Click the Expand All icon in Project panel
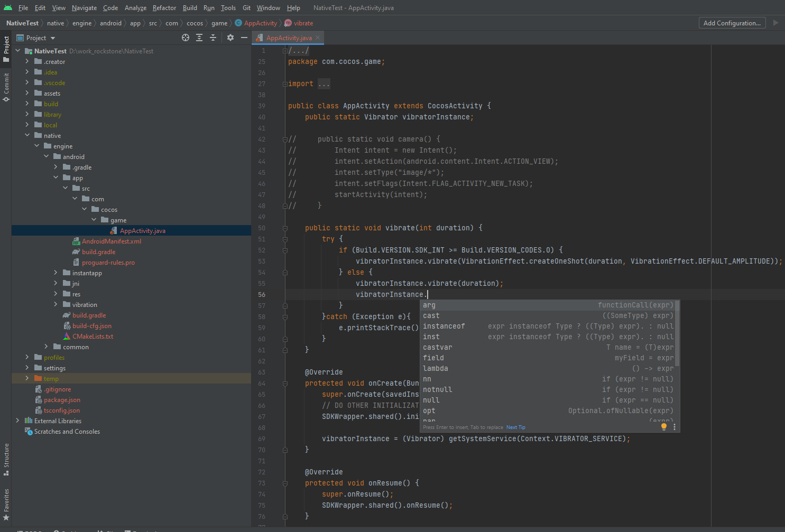The width and height of the screenshot is (785, 532). (199, 38)
